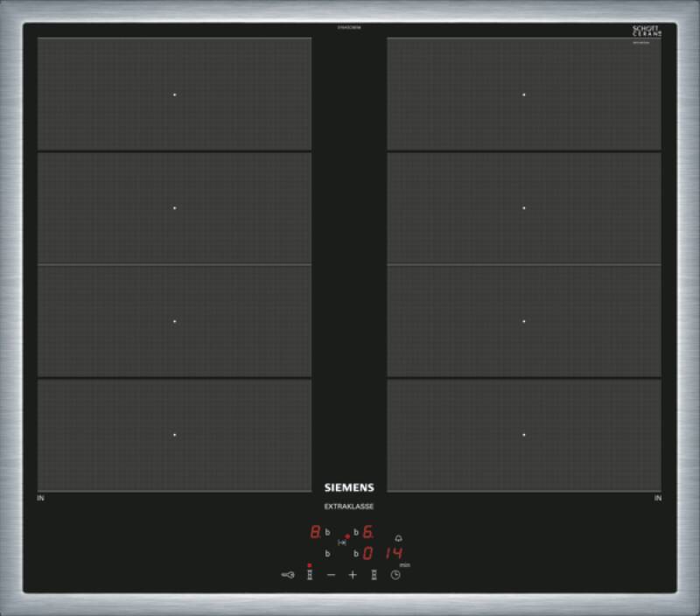Touch the bottom-right cooking zone's center dot
Image resolution: width=700 pixels, height=616 pixels.
point(523,434)
